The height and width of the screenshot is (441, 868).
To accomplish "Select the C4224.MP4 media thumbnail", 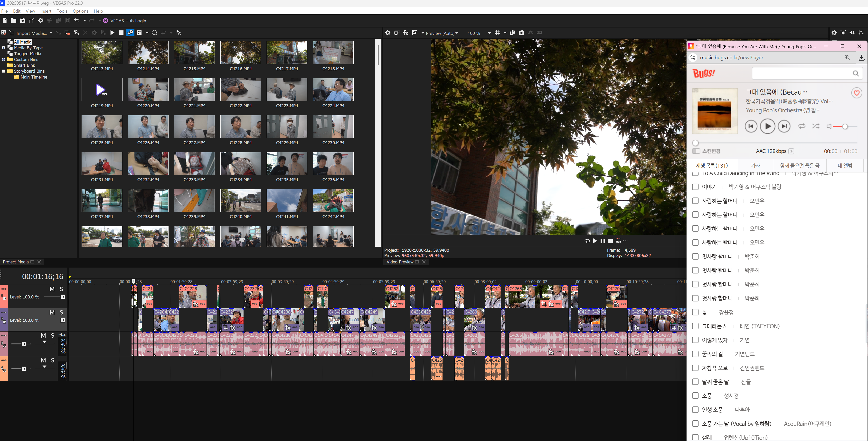I will click(333, 90).
